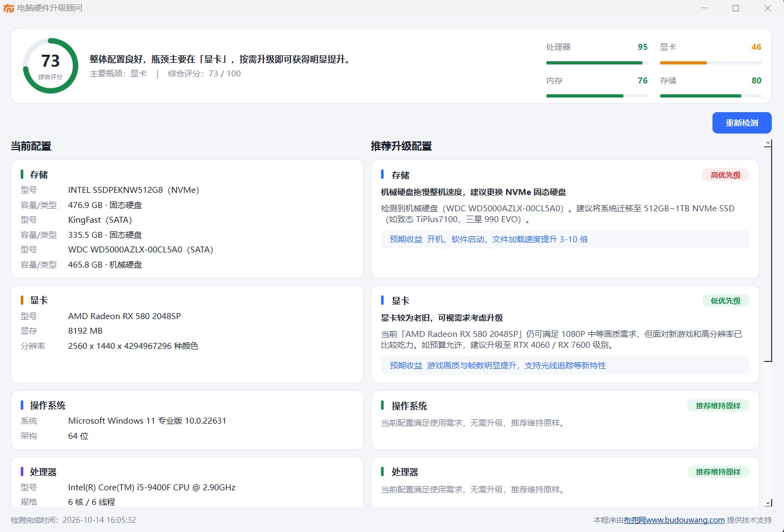784x532 pixels.
Task: Click the 64 位 architecture value
Action: pyautogui.click(x=78, y=436)
